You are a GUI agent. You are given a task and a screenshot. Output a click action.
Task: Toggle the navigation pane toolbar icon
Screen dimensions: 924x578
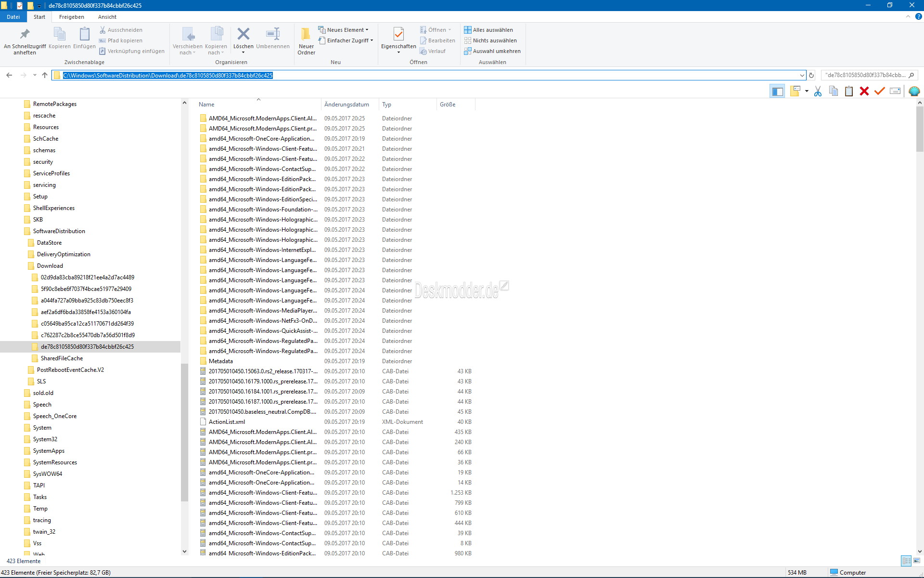point(777,91)
